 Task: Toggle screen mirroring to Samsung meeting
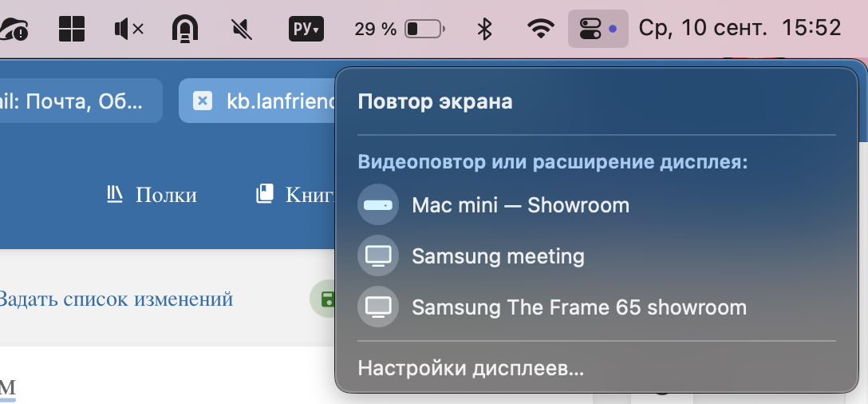pos(498,256)
